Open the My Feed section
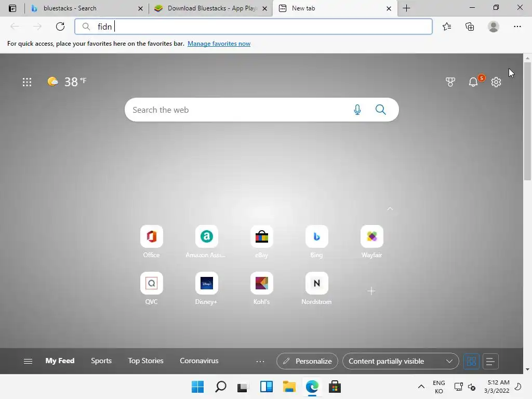Image resolution: width=532 pixels, height=399 pixels. (x=60, y=361)
